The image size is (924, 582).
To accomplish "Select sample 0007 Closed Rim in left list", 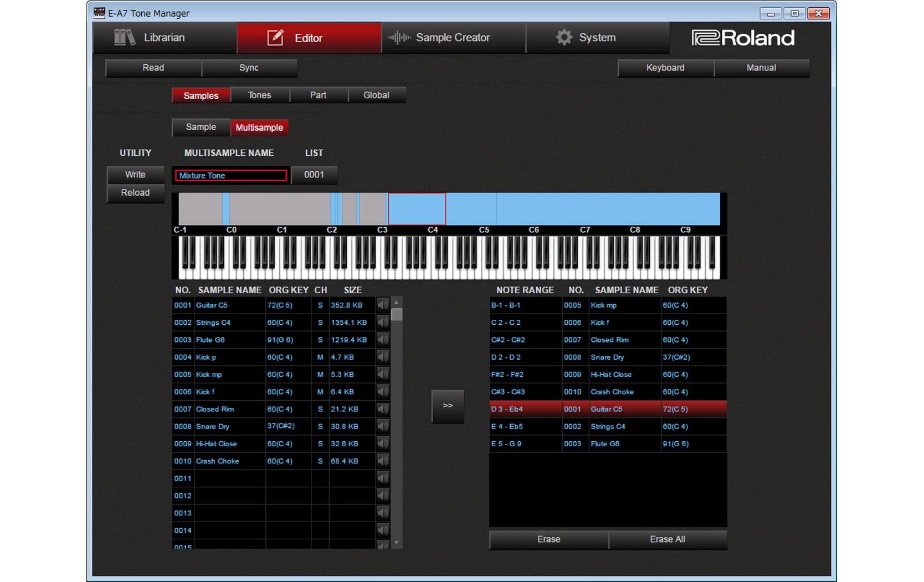I will click(x=274, y=409).
